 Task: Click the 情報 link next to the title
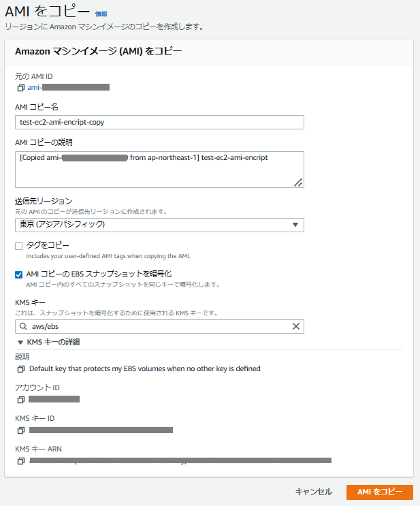[x=101, y=14]
